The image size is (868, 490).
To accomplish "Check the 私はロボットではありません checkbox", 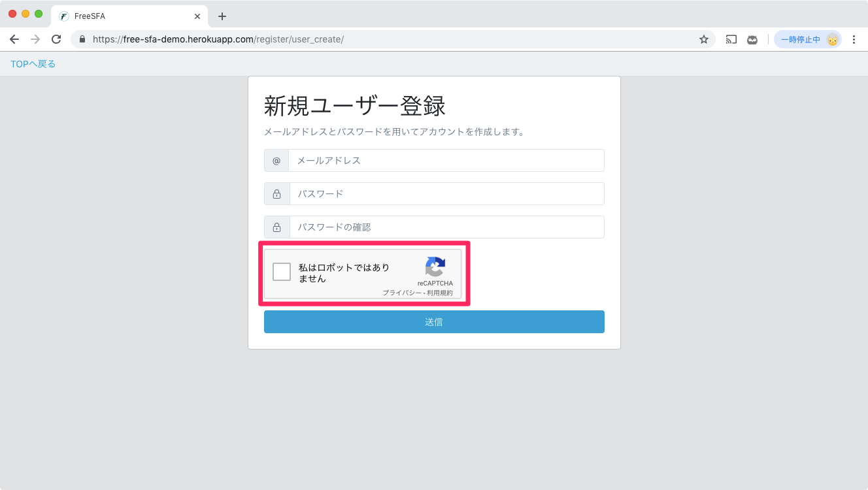I will 282,272.
